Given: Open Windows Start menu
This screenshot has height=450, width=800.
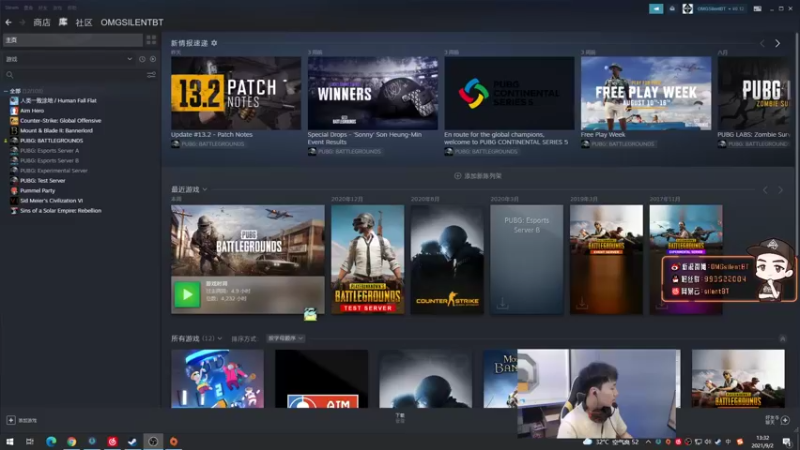Looking at the screenshot, I should tap(10, 441).
